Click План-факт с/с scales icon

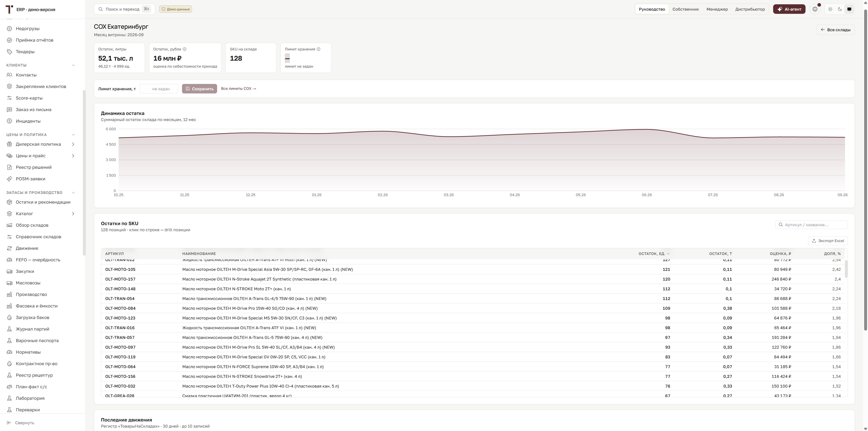10,387
